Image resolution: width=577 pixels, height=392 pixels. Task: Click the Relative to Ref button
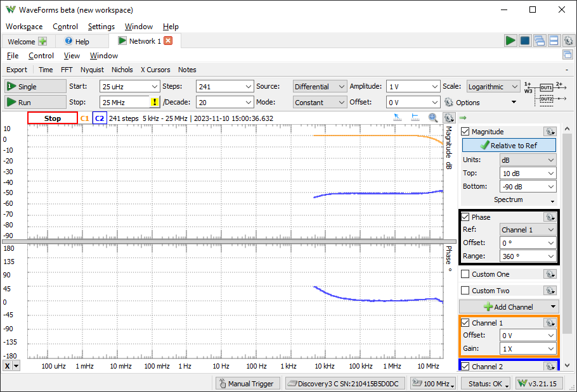[x=509, y=145]
